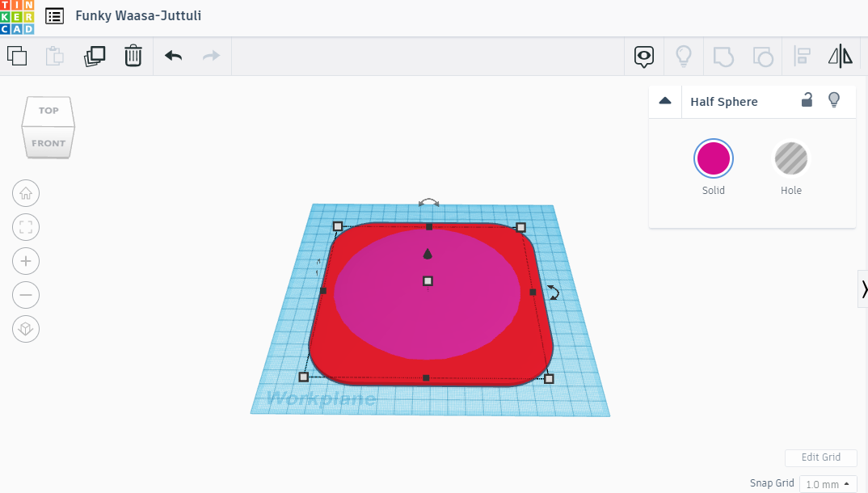Open the Tinkercad logo home link
The width and height of the screenshot is (868, 493).
(17, 17)
